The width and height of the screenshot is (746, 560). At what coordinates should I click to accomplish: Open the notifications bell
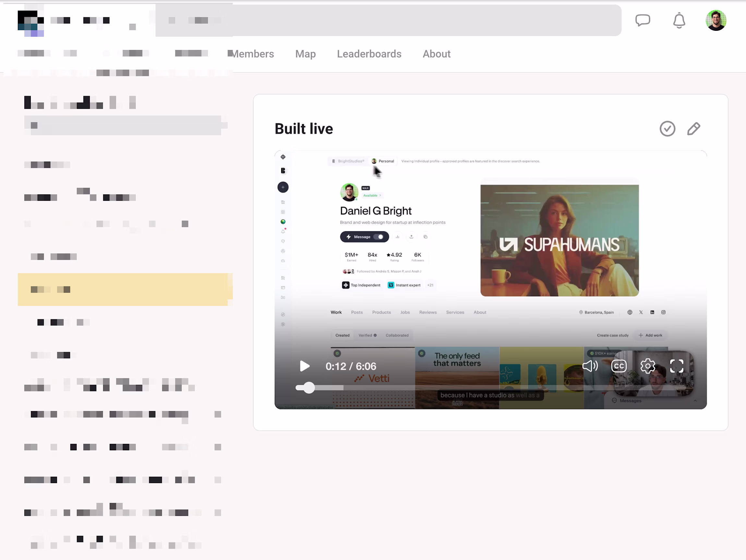point(679,20)
